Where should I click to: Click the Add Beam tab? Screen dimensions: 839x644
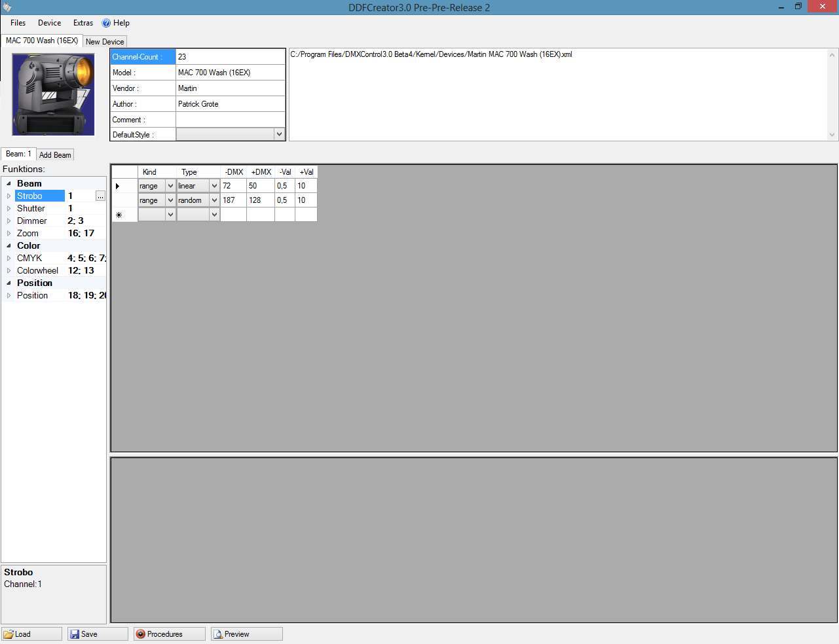click(x=55, y=155)
